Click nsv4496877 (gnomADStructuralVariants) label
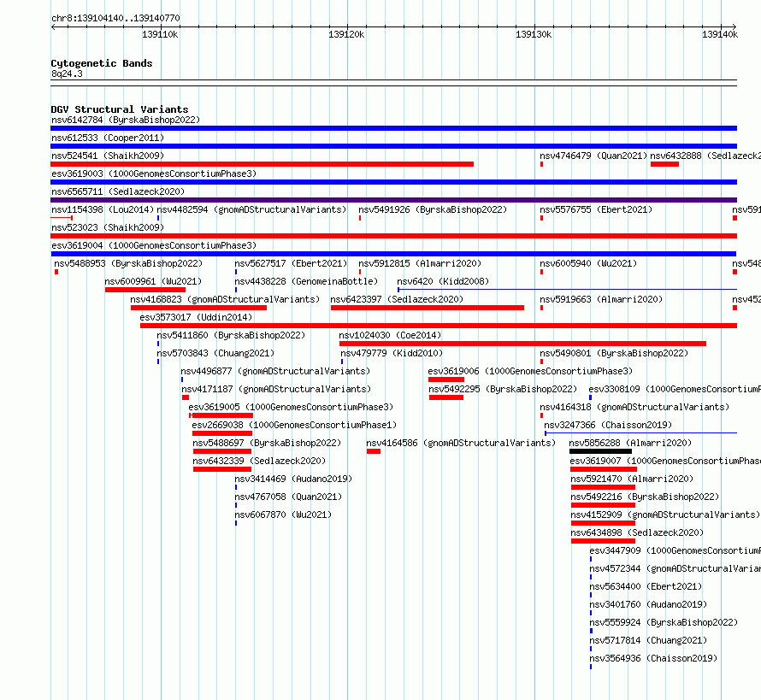This screenshot has width=761, height=700. [x=275, y=371]
